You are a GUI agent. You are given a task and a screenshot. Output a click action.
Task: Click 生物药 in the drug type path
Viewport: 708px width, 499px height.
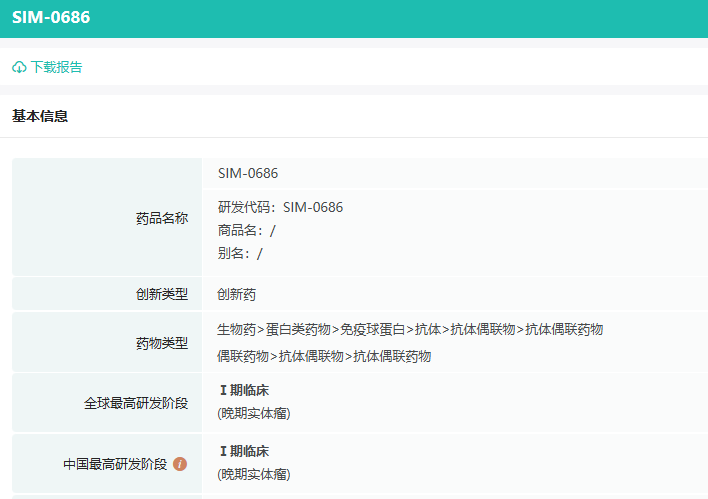point(237,329)
